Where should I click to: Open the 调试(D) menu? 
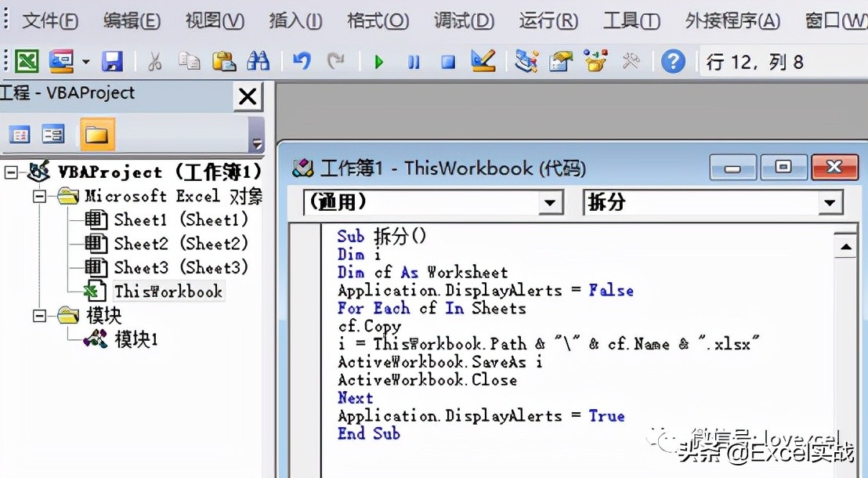pos(464,21)
